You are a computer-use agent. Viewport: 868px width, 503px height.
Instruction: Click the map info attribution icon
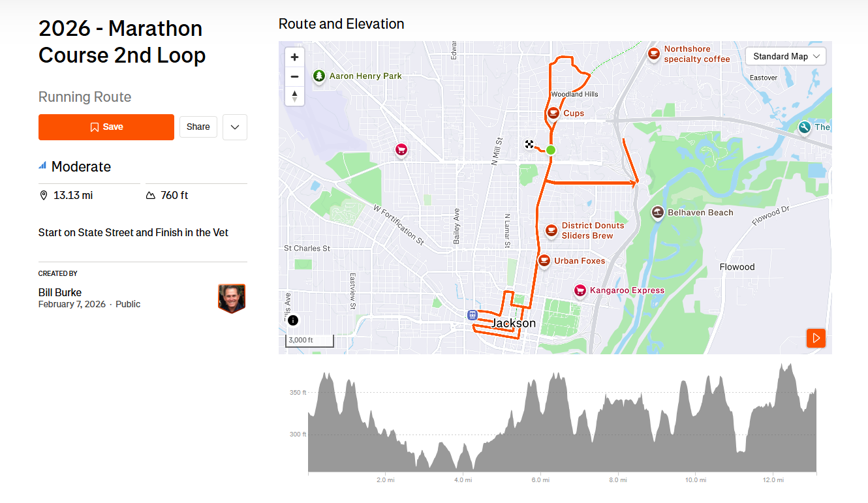click(x=293, y=320)
